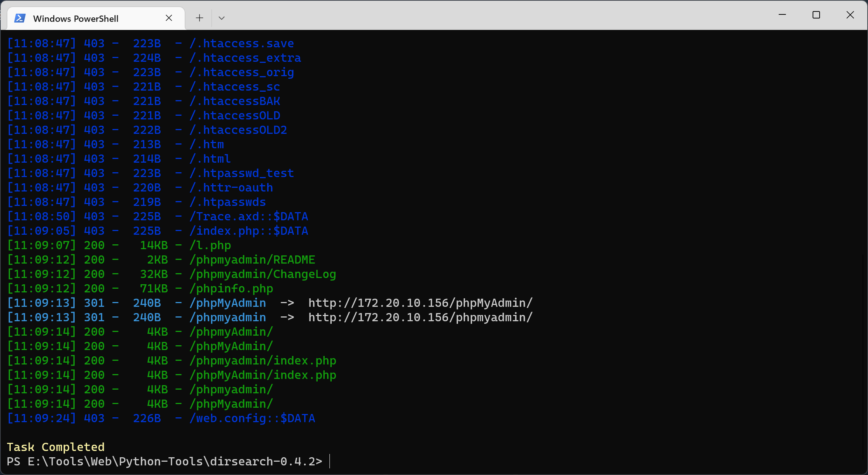Close the terminal window
Image resolution: width=868 pixels, height=475 pixels.
pos(850,15)
